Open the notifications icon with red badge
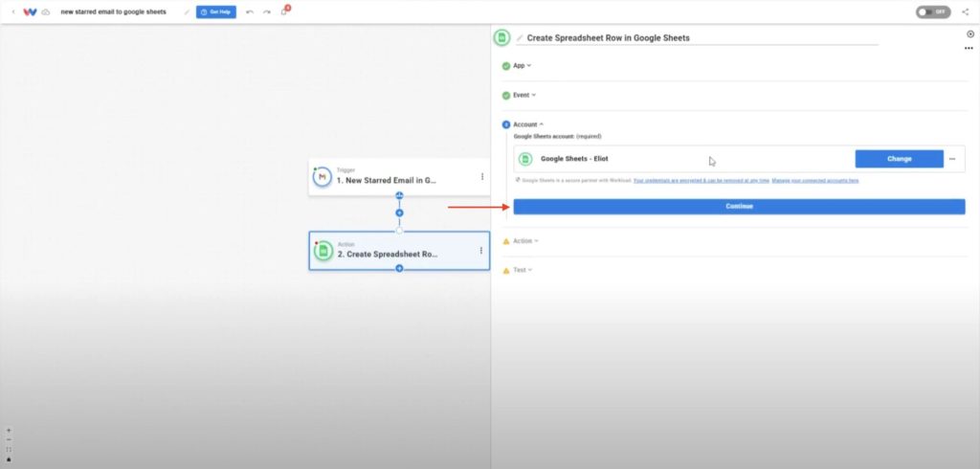The height and width of the screenshot is (469, 980). click(x=284, y=11)
